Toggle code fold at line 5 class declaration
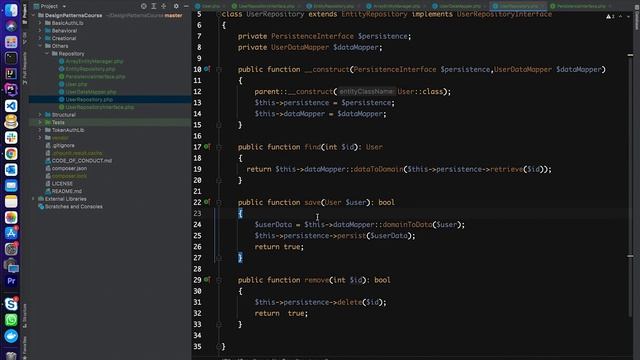Image resolution: width=640 pixels, height=360 pixels. coord(219,14)
